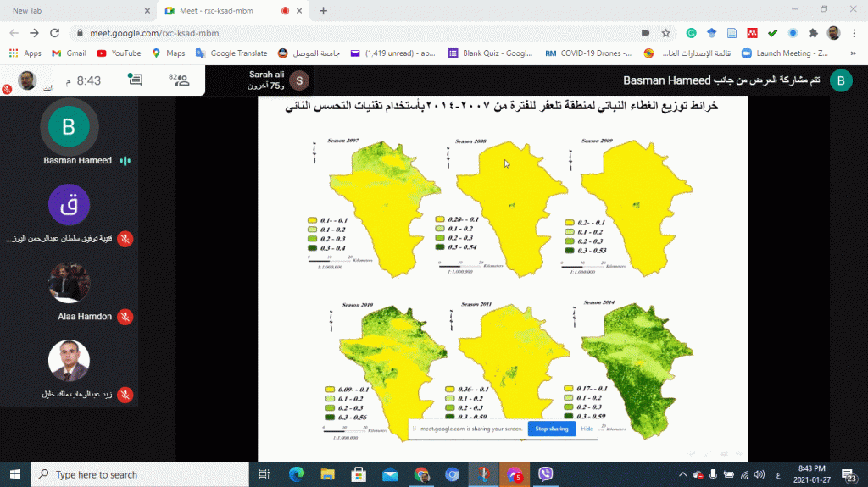868x487 pixels.
Task: Hide the screen sharing notification bar
Action: [x=587, y=429]
